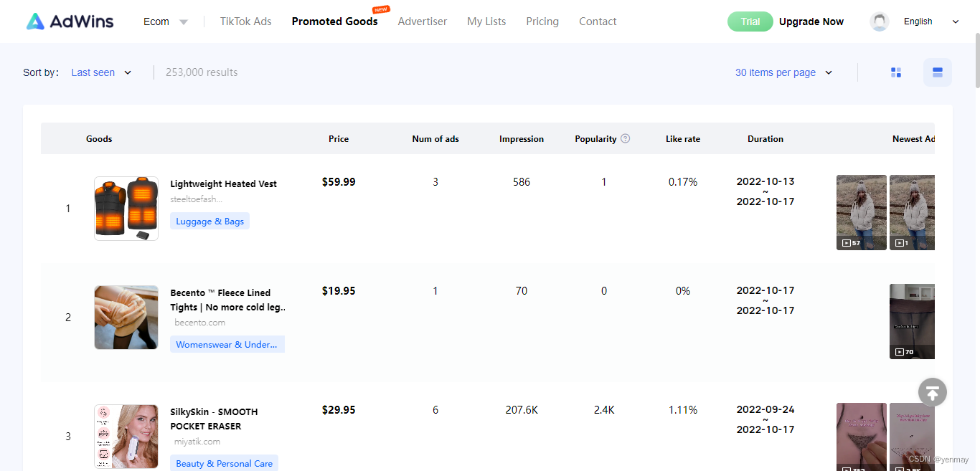
Task: Click Upgrade Now
Action: [x=811, y=22]
